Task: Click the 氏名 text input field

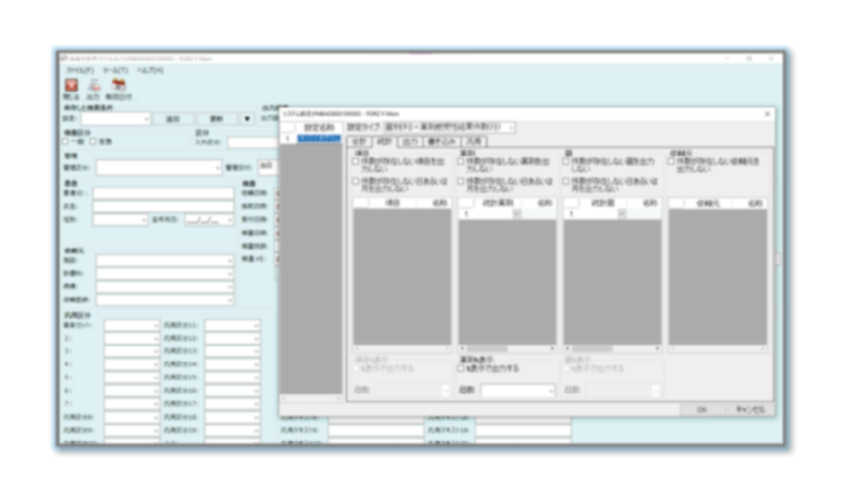Action: (163, 206)
